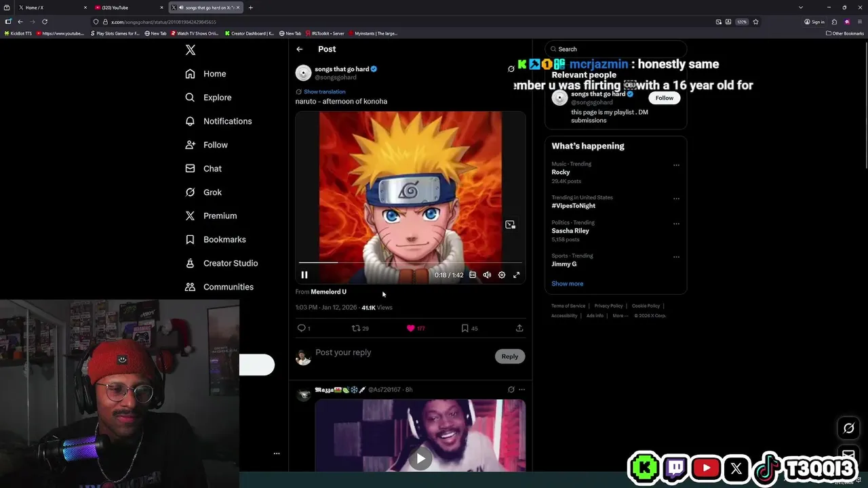Viewport: 868px width, 488px height.
Task: Reload the page in browser
Action: (45, 22)
